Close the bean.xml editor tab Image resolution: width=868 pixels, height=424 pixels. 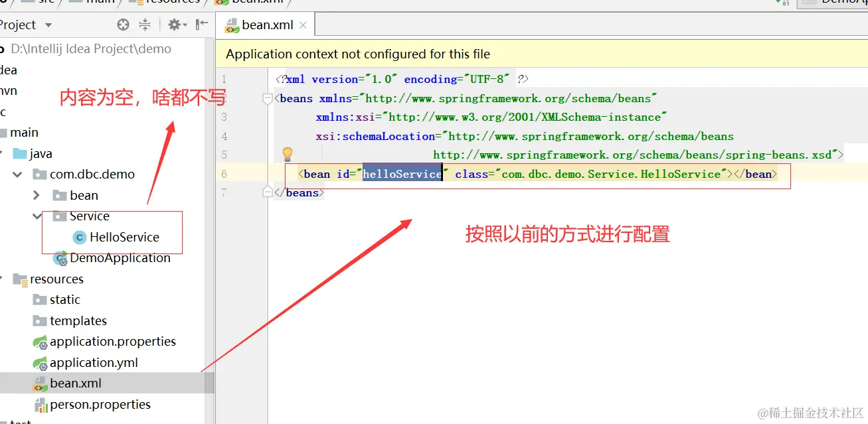tap(304, 26)
